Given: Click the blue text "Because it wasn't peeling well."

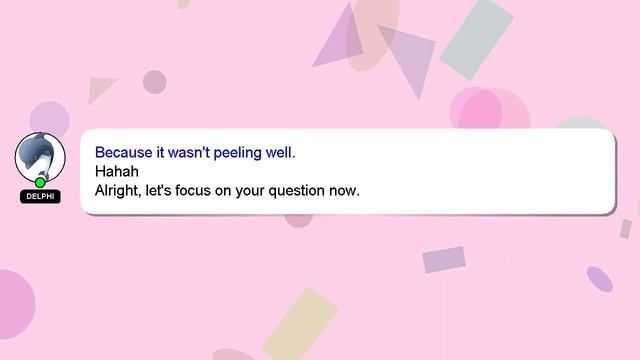Looking at the screenshot, I should [x=195, y=153].
